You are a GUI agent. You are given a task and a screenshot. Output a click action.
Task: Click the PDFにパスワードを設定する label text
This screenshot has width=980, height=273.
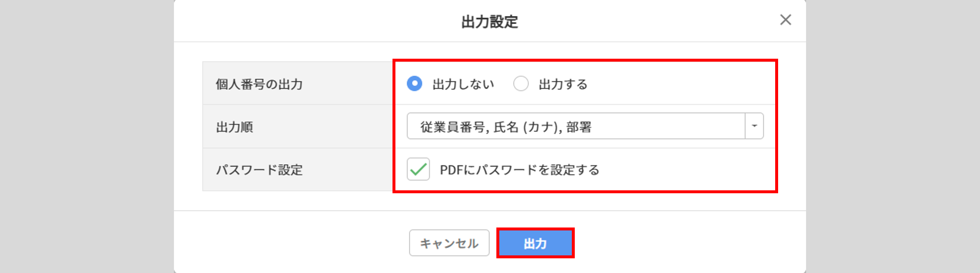click(519, 170)
